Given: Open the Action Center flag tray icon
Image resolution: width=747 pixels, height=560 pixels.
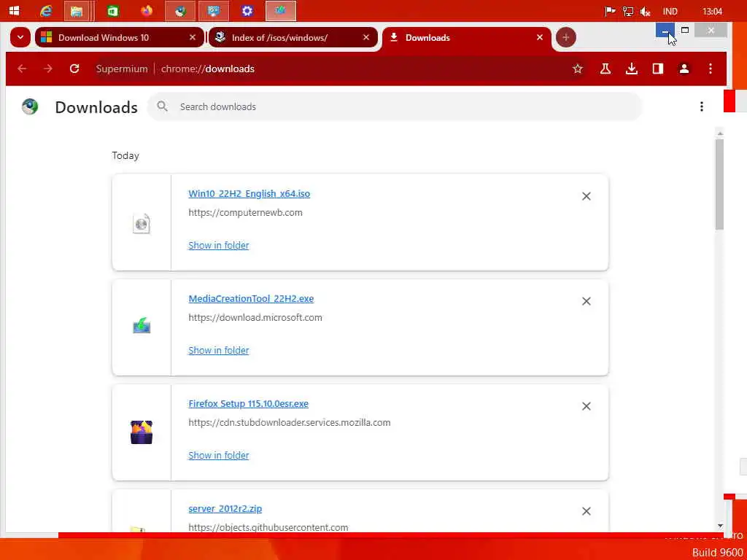Looking at the screenshot, I should (610, 12).
